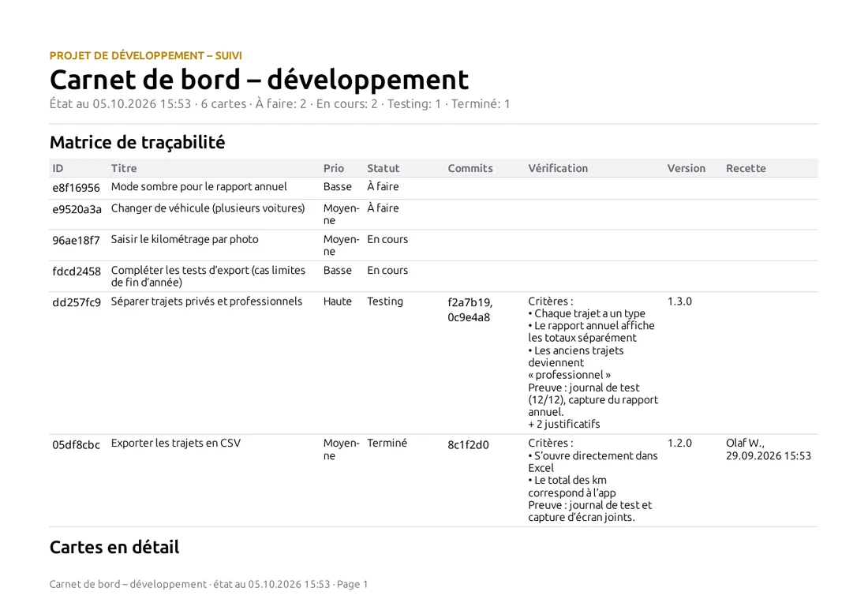Click the 'Matrice de traçabilité' heading
This screenshot has width=868, height=614.
click(x=137, y=142)
